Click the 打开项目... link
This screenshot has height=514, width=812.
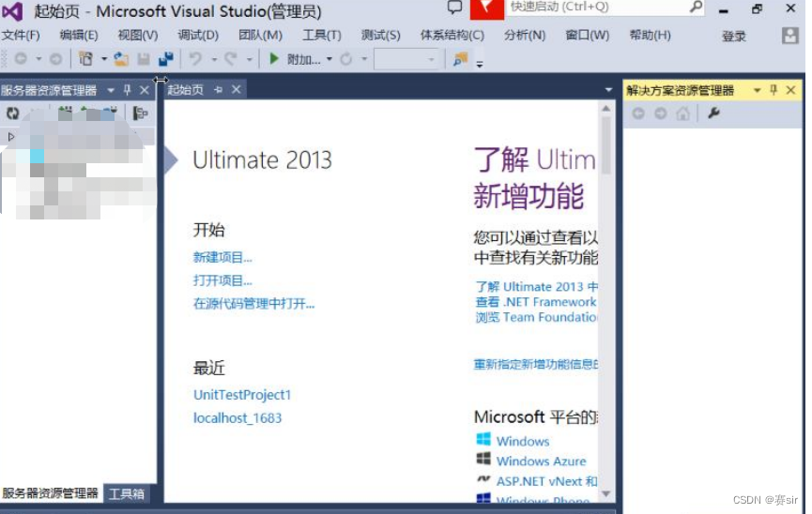222,280
